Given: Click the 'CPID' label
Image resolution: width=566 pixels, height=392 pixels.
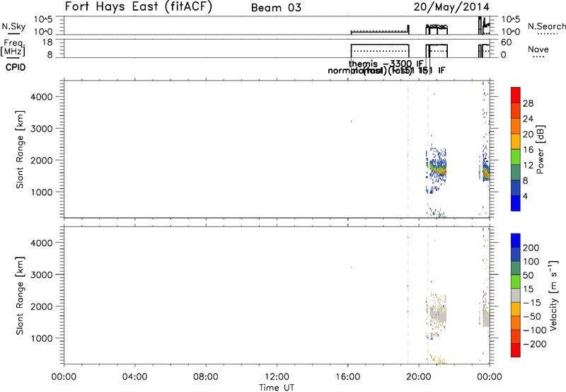Looking at the screenshot, I should pos(16,67).
